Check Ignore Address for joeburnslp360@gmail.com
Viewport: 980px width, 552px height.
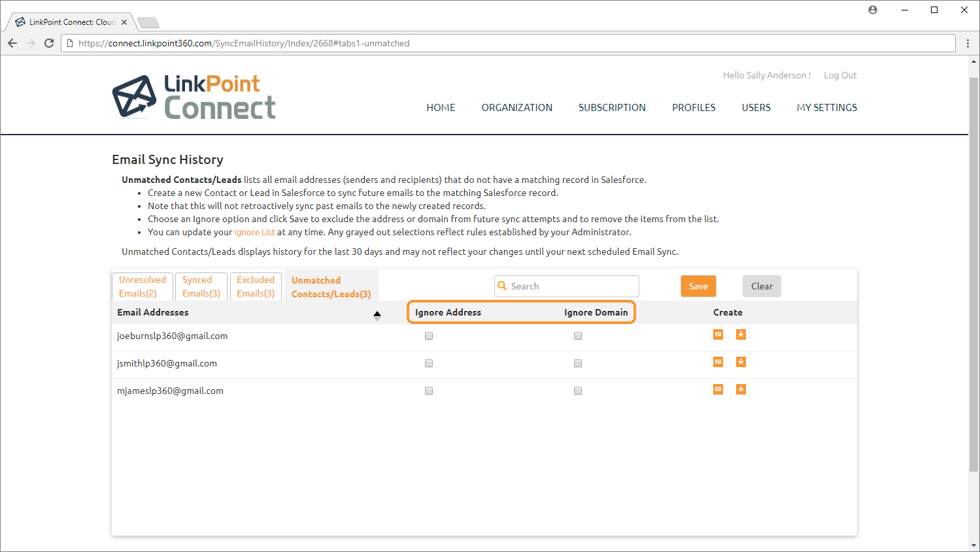tap(429, 336)
